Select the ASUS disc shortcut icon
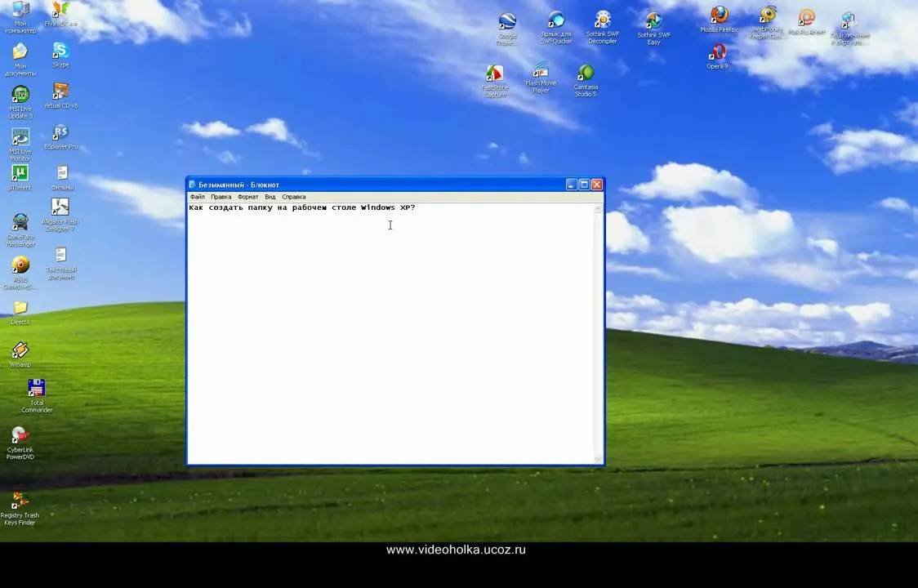The height and width of the screenshot is (588, 918). click(20, 273)
